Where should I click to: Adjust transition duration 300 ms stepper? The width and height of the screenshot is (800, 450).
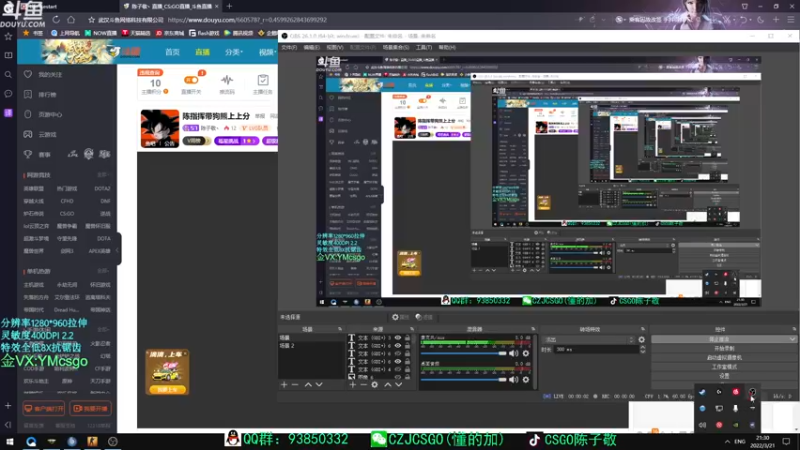coord(642,349)
